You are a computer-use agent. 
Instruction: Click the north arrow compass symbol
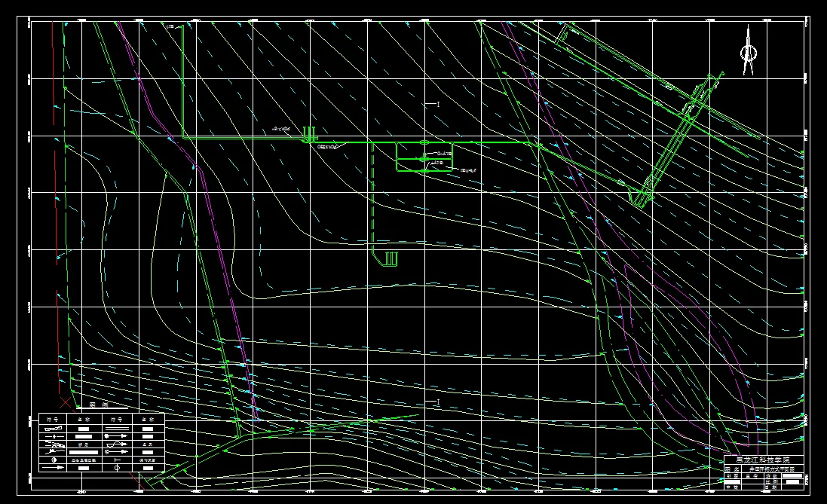click(748, 51)
